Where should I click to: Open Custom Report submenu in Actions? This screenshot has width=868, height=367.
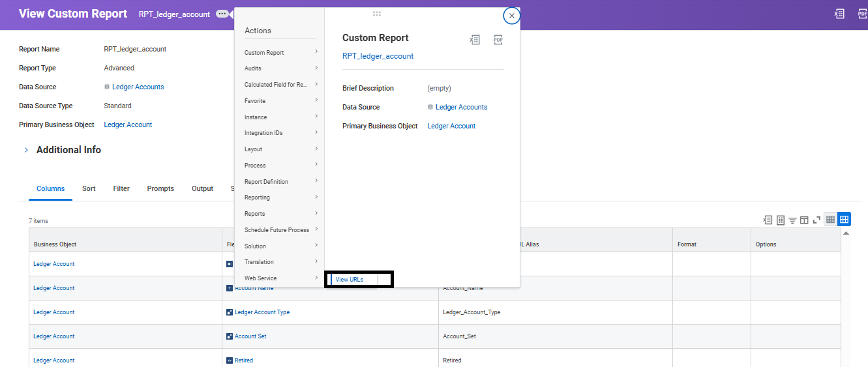(281, 53)
